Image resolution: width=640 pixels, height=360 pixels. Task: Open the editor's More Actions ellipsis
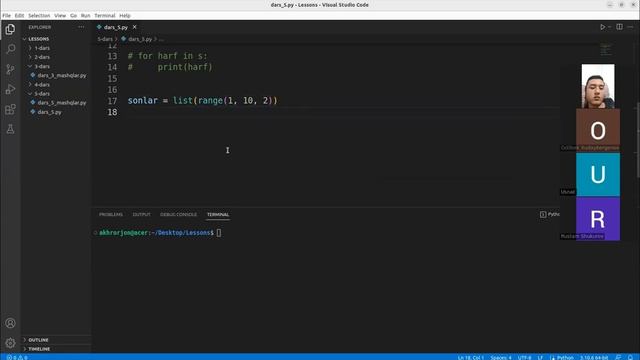pyautogui.click(x=630, y=27)
